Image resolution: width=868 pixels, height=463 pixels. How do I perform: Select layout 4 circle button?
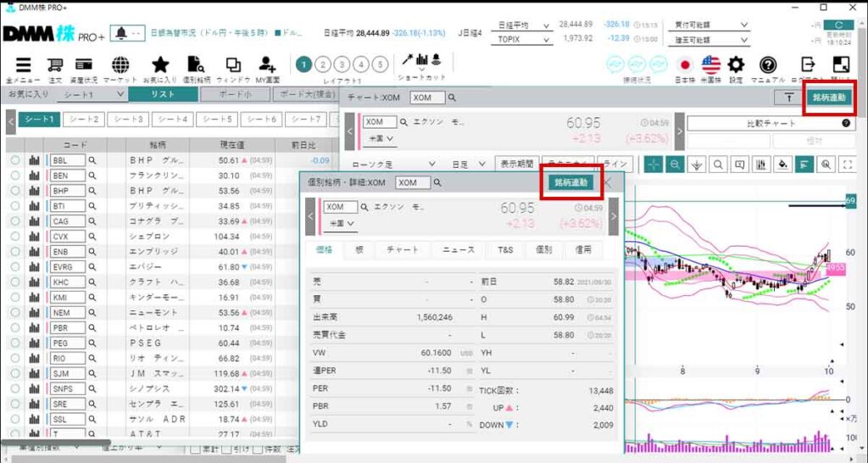tap(361, 64)
